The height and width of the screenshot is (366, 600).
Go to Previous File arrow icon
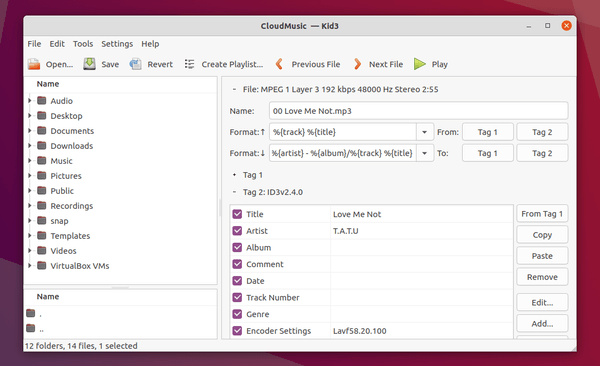(x=279, y=64)
